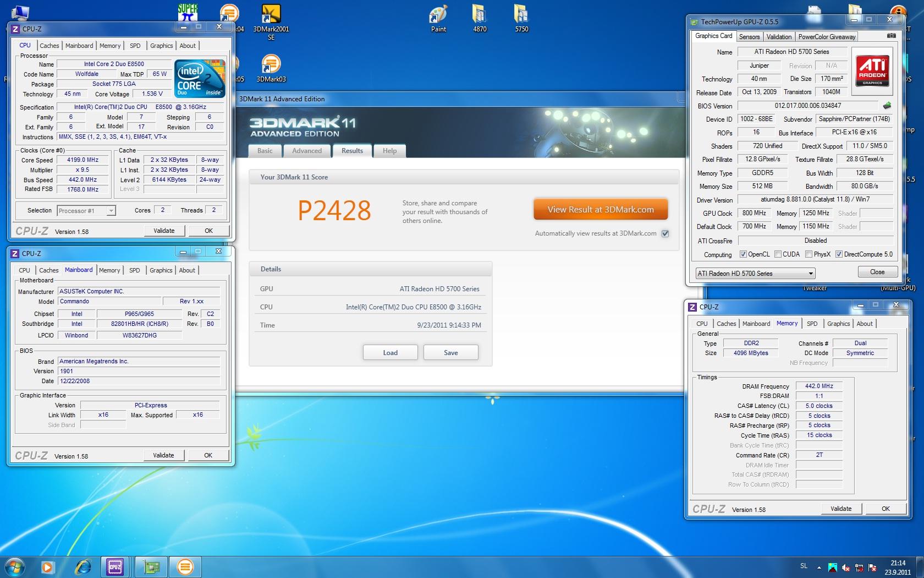Switch to Basic tab in 3DMark 11

coord(265,151)
